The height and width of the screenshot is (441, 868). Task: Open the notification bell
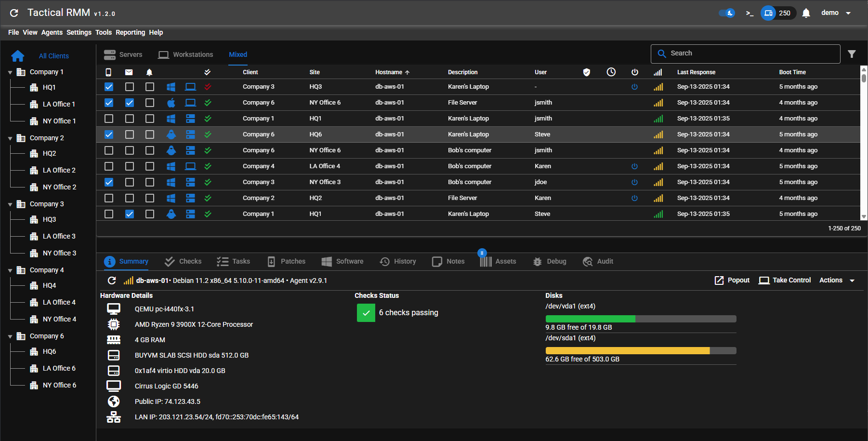[x=806, y=13]
